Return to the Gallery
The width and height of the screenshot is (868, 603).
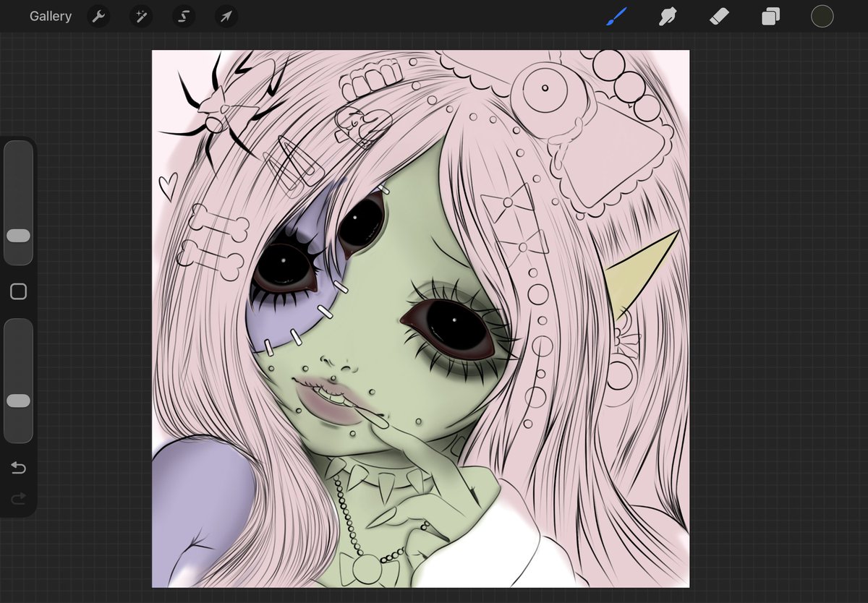(x=51, y=16)
